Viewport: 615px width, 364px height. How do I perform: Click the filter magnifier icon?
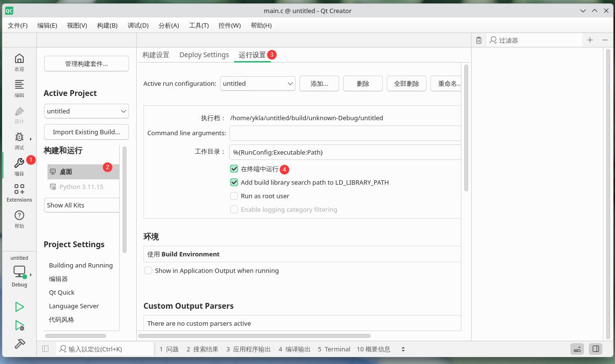click(x=493, y=40)
